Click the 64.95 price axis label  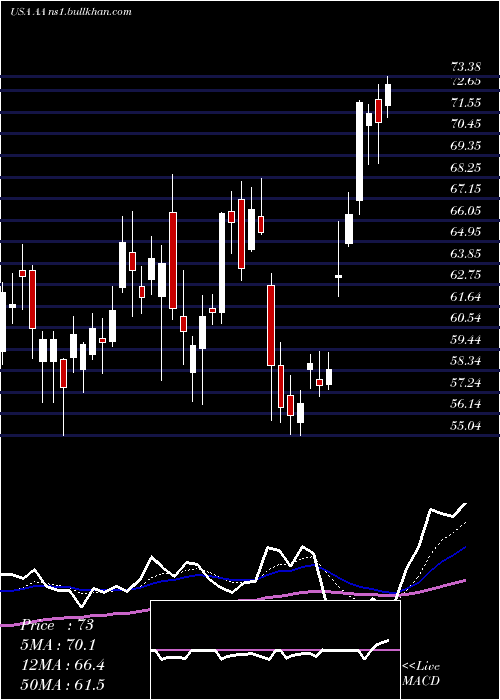[466, 232]
